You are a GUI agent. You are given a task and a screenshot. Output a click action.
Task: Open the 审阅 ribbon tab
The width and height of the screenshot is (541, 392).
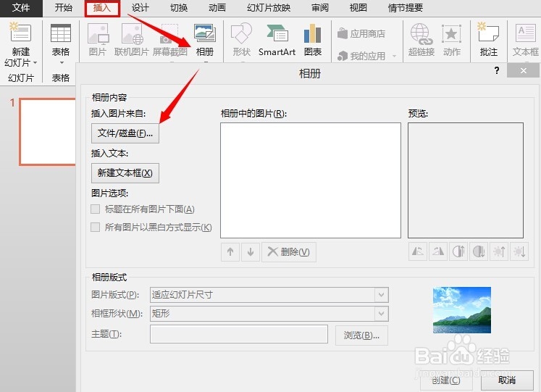(320, 7)
